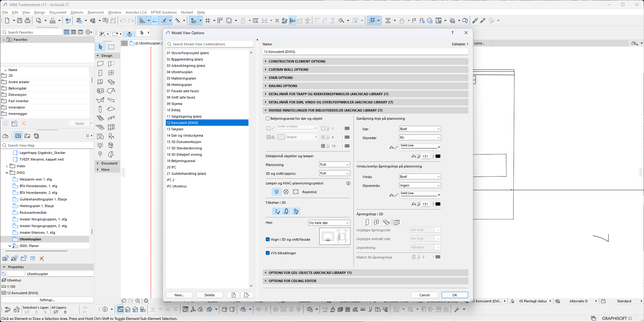The image size is (644, 322).
Task: Open the Document menu
Action: [57, 12]
